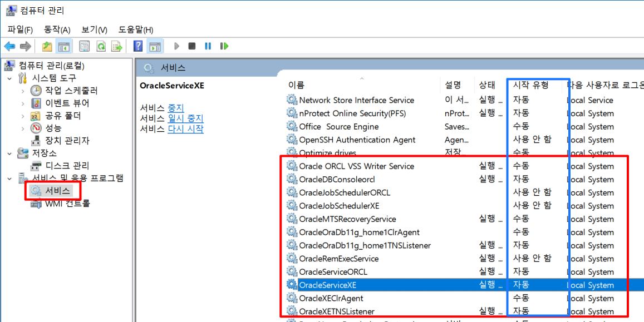Open the 동작(A) menu

point(57,29)
